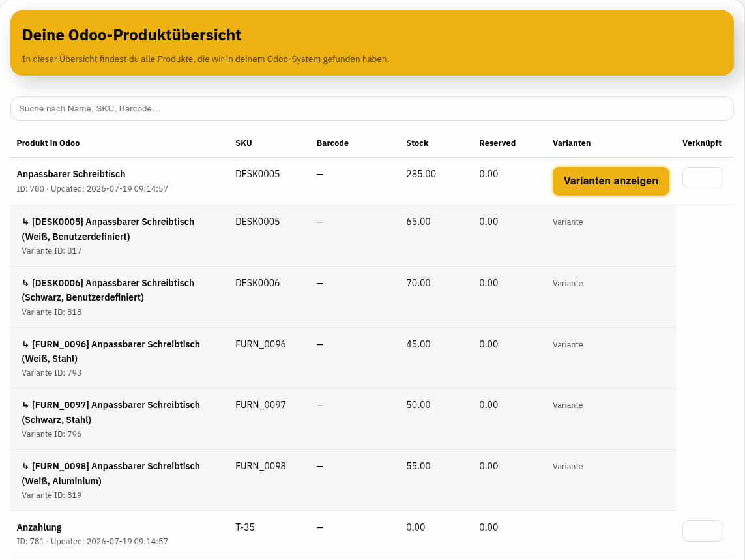Select stock value 70.00
Screen dimensions: 745x560
[418, 283]
